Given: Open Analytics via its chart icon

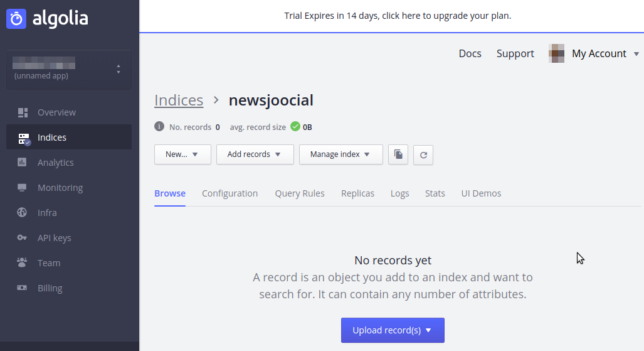Looking at the screenshot, I should 22,162.
